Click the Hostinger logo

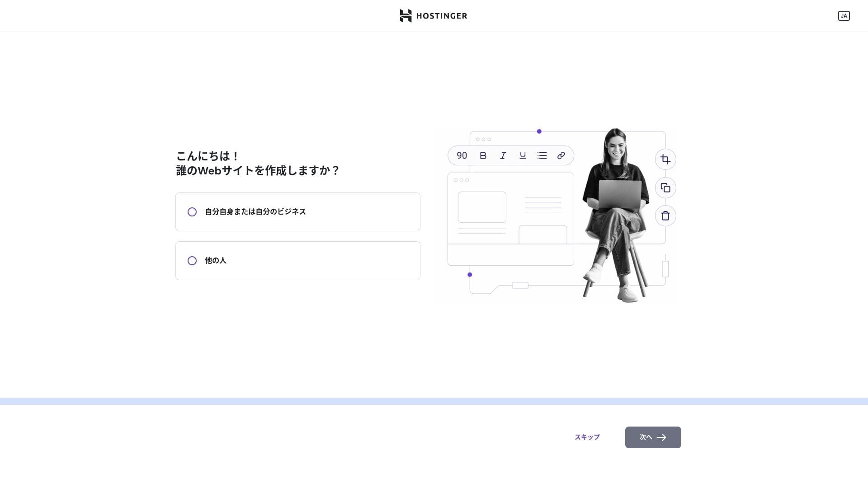tap(434, 16)
